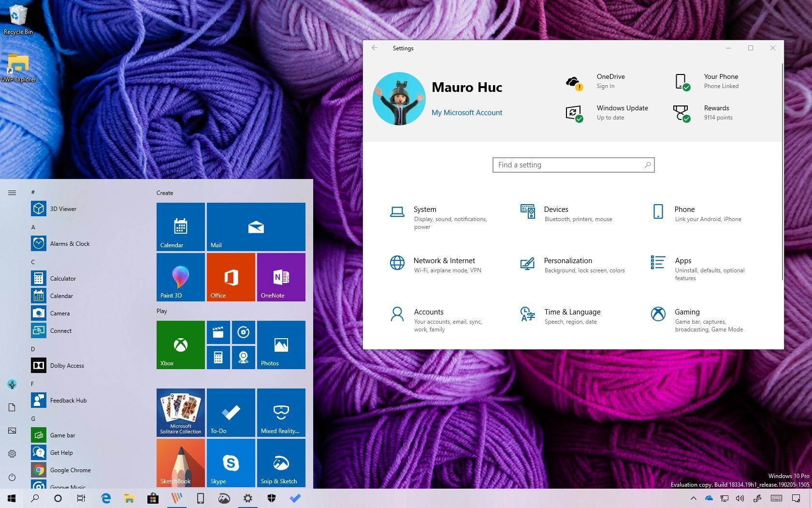Open System settings category
Image resolution: width=812 pixels, height=508 pixels.
point(439,218)
